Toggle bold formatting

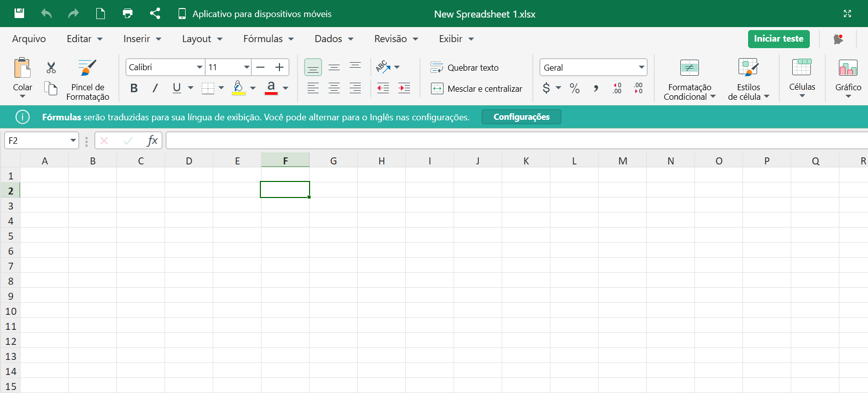pyautogui.click(x=134, y=88)
